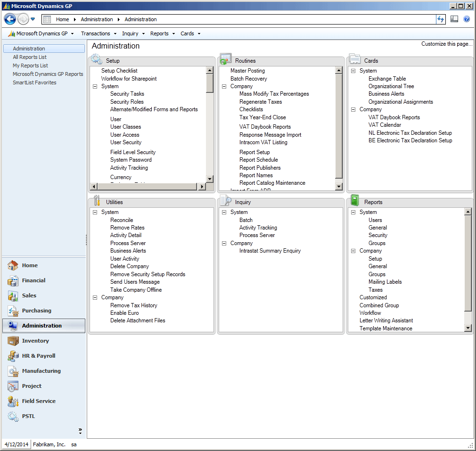Click the Customize this page link

tap(447, 44)
